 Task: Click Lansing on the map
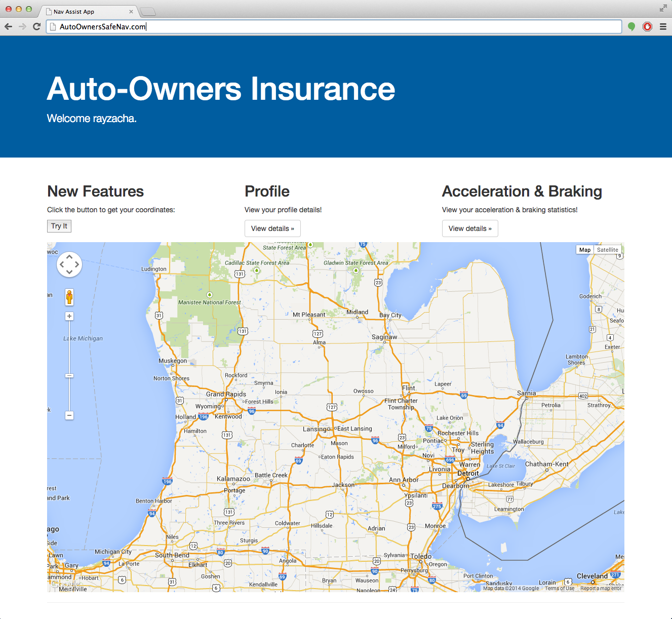[x=316, y=429]
